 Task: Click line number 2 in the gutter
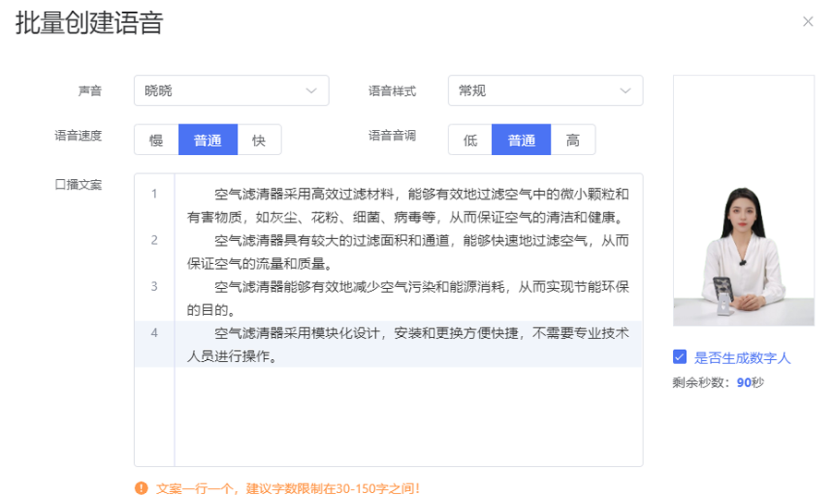point(154,240)
